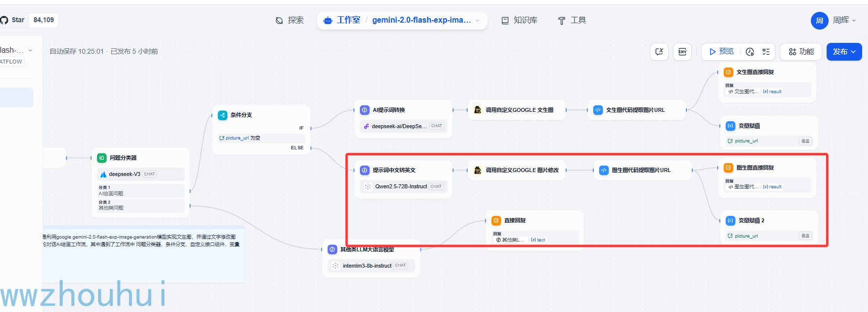Click the 覆盖 tag in 变量赋值 2
Screen dimensions: 868x312
pyautogui.click(x=805, y=236)
